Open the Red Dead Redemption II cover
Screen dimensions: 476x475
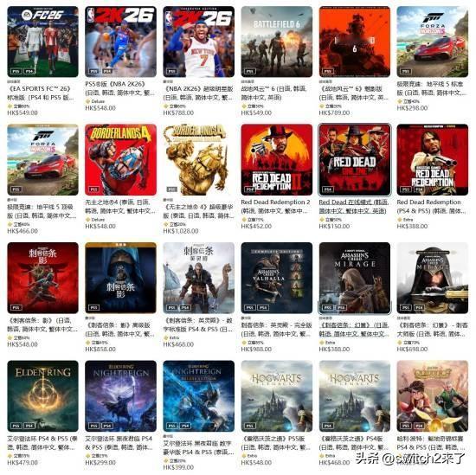click(x=277, y=160)
